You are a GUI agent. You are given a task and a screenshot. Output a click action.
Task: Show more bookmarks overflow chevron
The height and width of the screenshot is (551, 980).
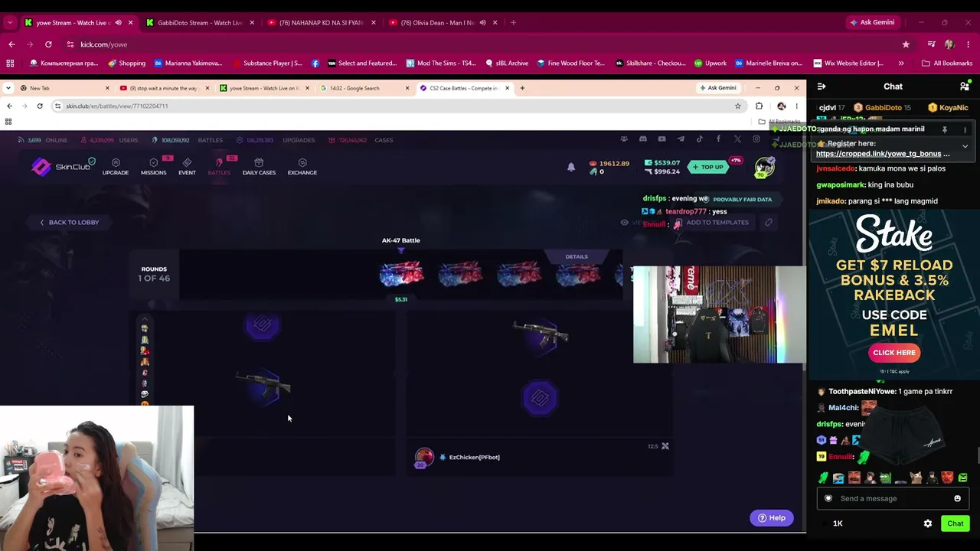pyautogui.click(x=901, y=63)
